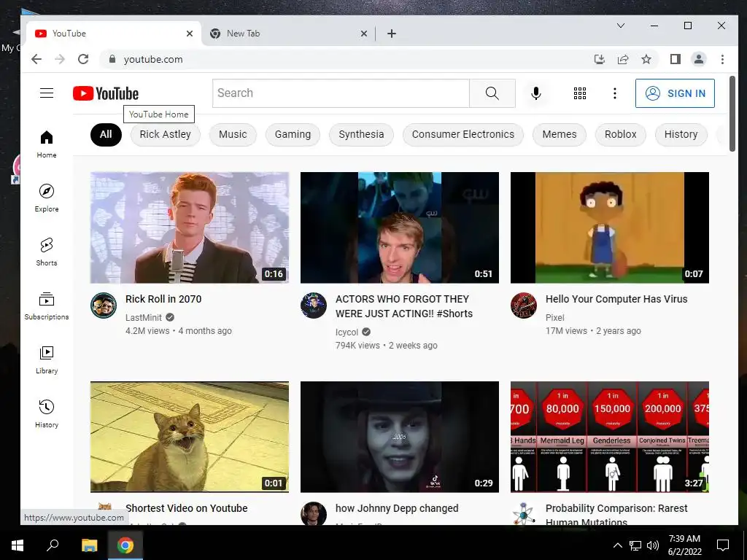The height and width of the screenshot is (560, 747).
Task: Open LastMinit channel avatar
Action: point(104,306)
